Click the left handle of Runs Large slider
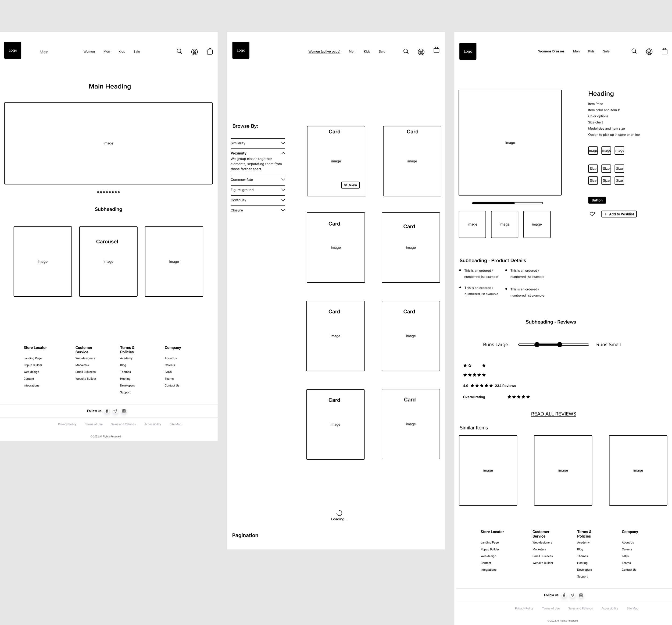The image size is (672, 625). click(537, 344)
